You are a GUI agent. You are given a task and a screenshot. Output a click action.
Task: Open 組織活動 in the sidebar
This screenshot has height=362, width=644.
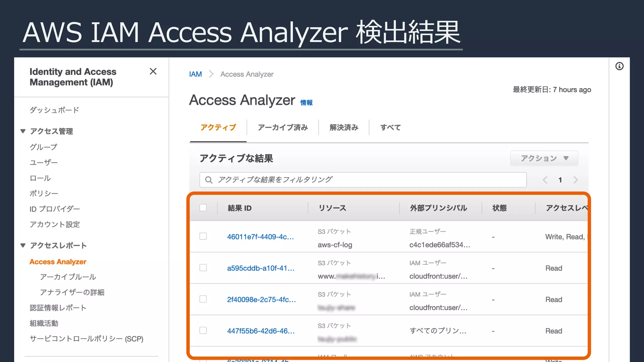[x=44, y=323]
